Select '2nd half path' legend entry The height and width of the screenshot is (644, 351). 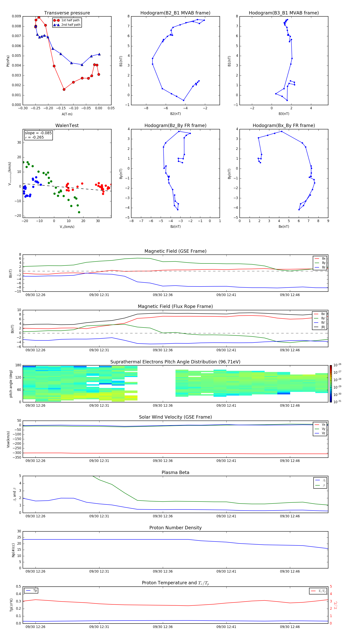[x=67, y=25]
